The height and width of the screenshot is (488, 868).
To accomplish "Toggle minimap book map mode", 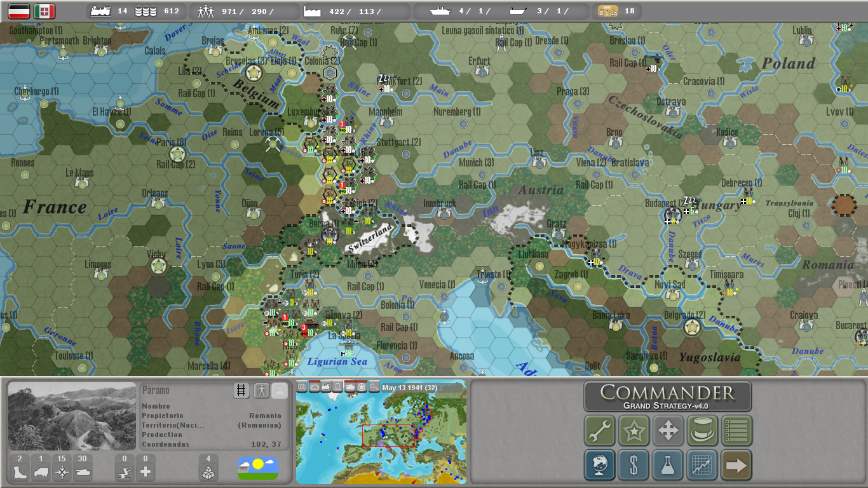I will pyautogui.click(x=302, y=386).
